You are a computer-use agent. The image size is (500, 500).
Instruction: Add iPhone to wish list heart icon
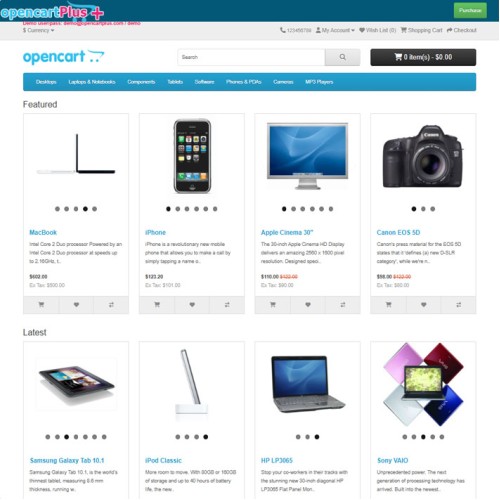pos(192,305)
